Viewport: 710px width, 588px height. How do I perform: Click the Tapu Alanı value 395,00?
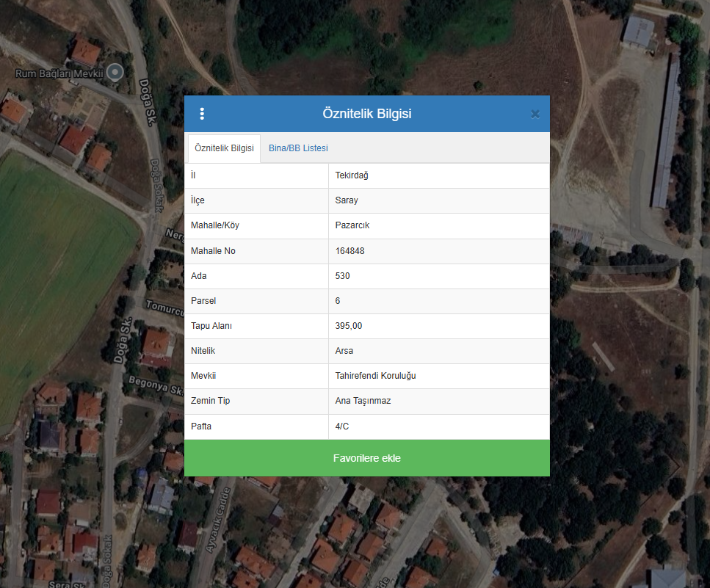click(x=349, y=326)
